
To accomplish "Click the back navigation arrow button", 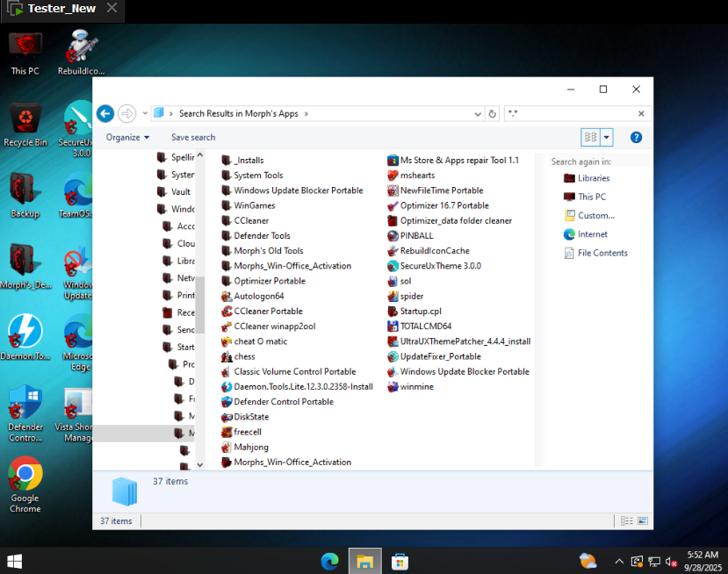I will [105, 113].
